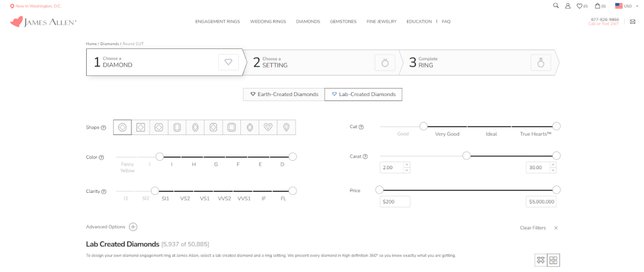This screenshot has width=644, height=272.
Task: Click the Clear Filters link
Action: (x=533, y=227)
